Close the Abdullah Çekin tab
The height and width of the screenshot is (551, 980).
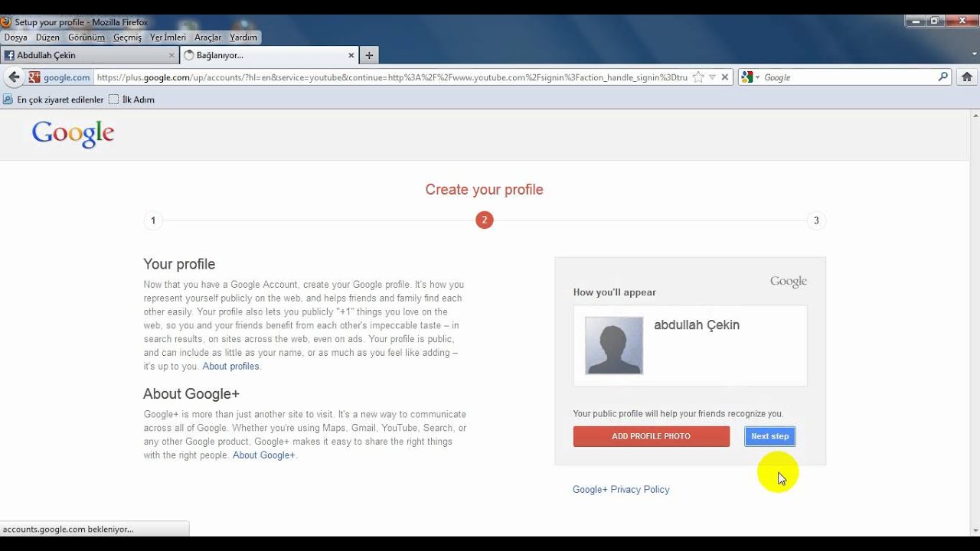pos(171,55)
